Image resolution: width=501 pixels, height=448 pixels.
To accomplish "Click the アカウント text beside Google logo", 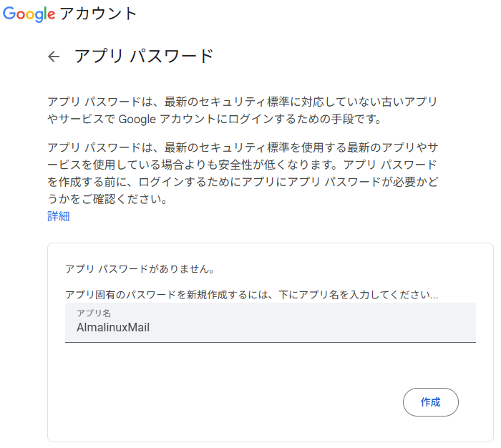I will click(x=99, y=14).
